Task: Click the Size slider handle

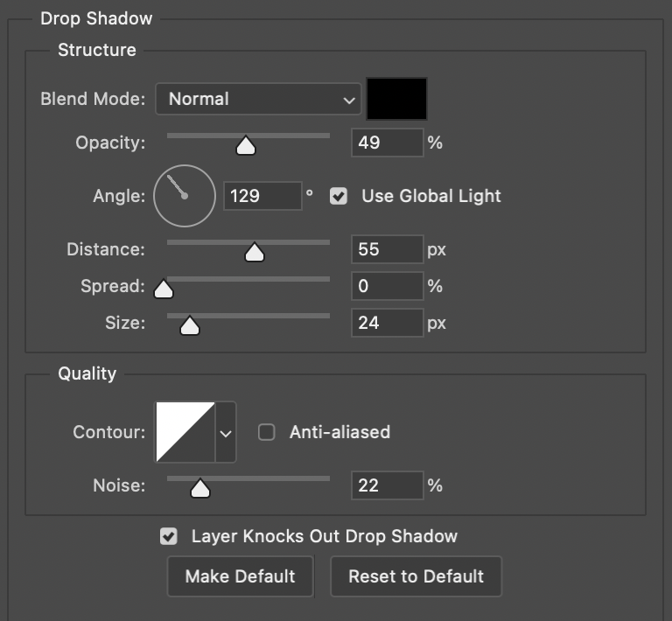Action: click(189, 325)
